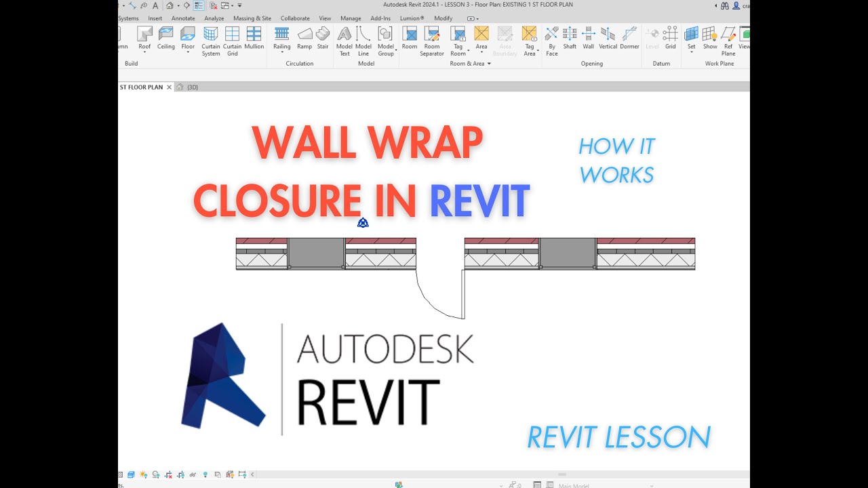Image resolution: width=868 pixels, height=488 pixels.
Task: Toggle Shadows in view control bar
Action: pos(155,474)
